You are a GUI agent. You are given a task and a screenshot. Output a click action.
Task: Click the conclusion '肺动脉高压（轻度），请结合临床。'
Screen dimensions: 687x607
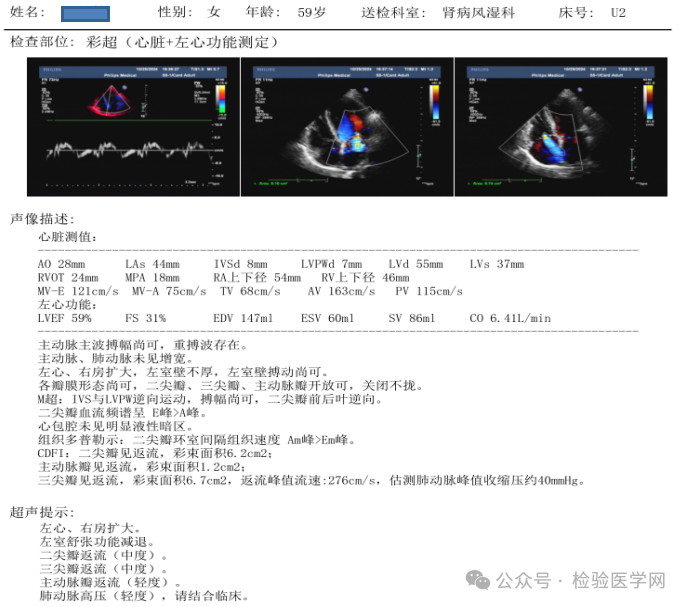click(x=145, y=596)
